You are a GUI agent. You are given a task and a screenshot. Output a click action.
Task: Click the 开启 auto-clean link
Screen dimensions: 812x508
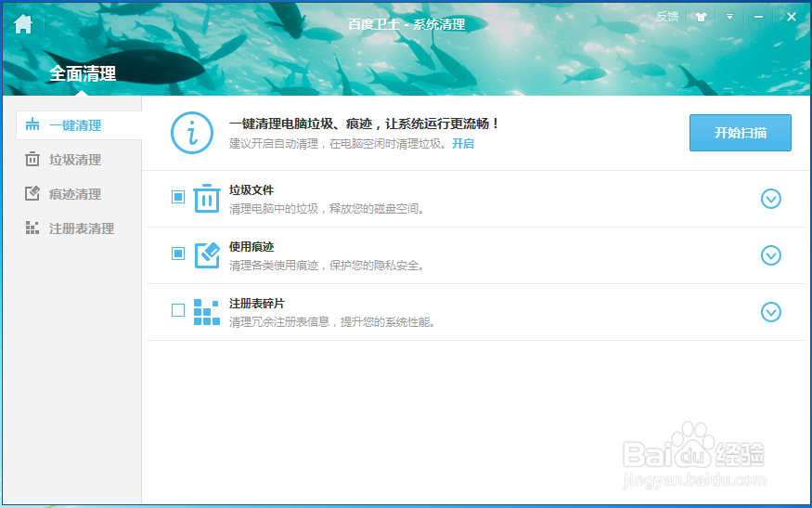pos(462,144)
